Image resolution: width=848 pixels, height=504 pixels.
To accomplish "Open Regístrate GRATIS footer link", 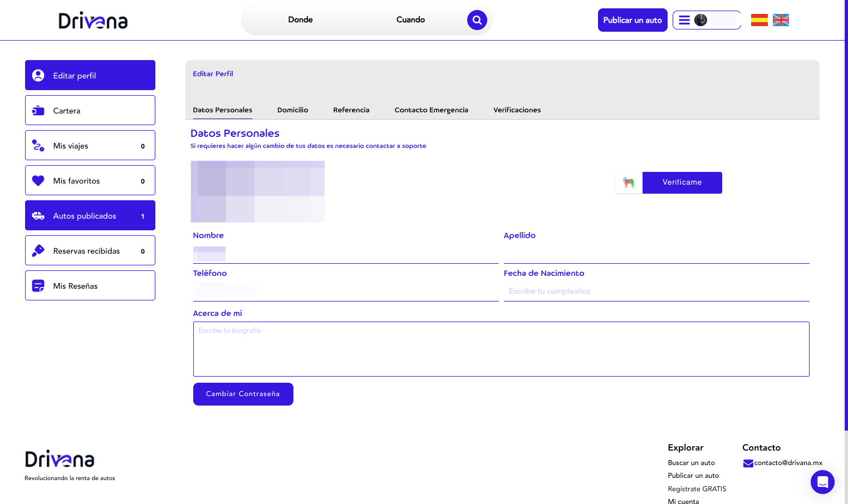I will [697, 489].
